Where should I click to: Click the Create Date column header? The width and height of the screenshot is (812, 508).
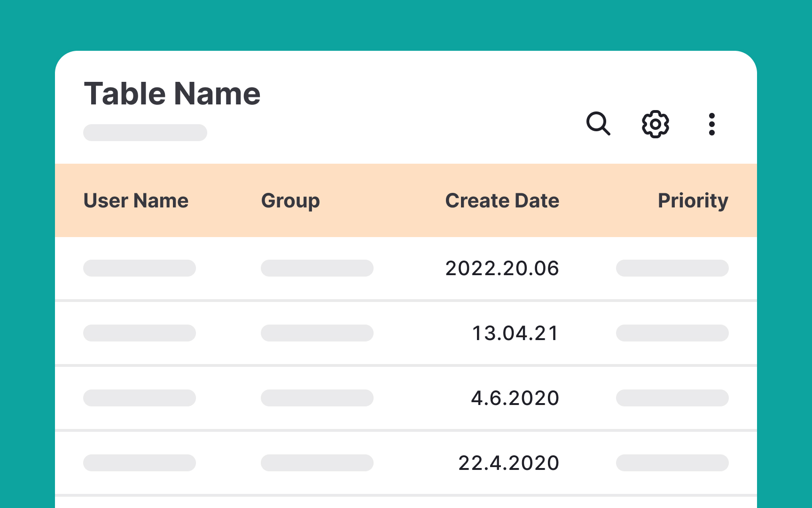point(502,200)
